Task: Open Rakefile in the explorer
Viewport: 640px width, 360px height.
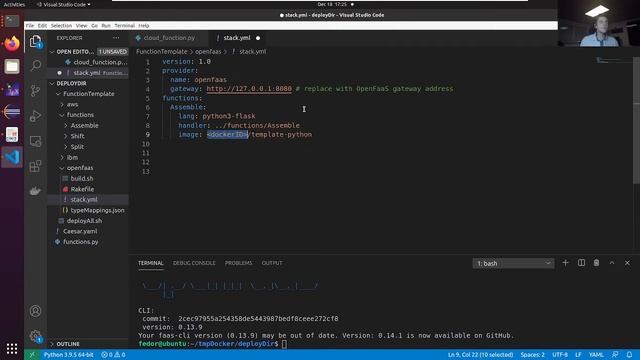Action: coord(82,189)
